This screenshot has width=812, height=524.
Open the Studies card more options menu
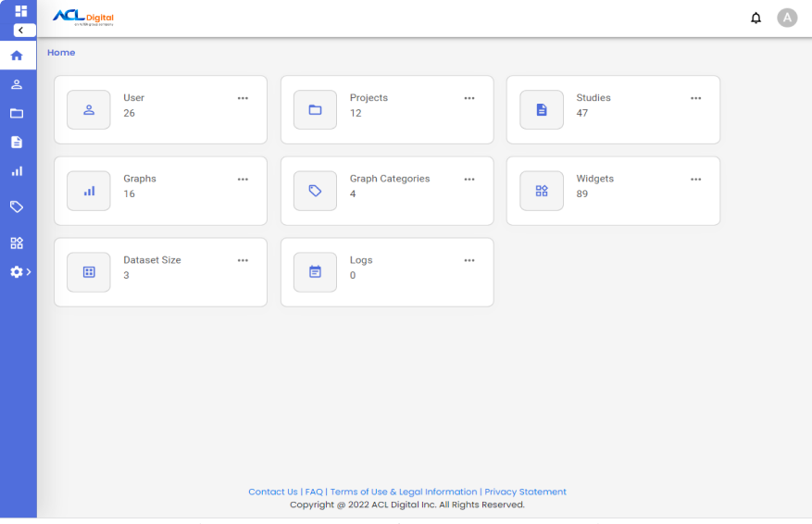click(696, 98)
